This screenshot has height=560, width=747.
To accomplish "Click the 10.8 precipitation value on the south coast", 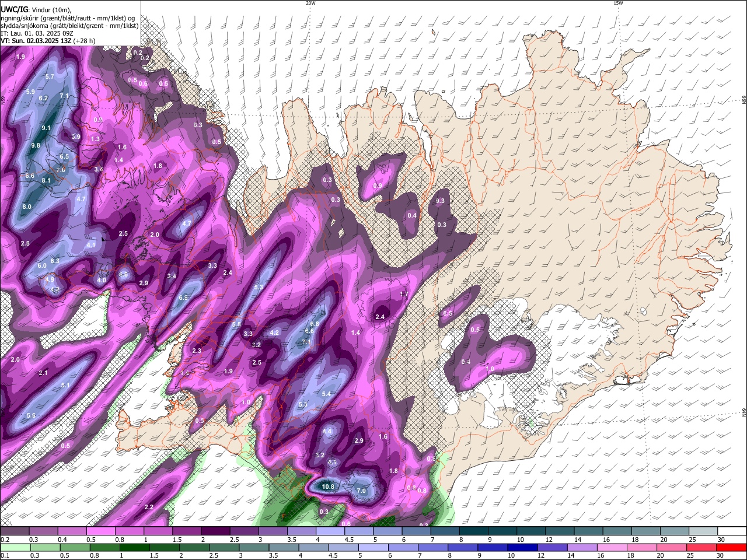I will pyautogui.click(x=329, y=487).
